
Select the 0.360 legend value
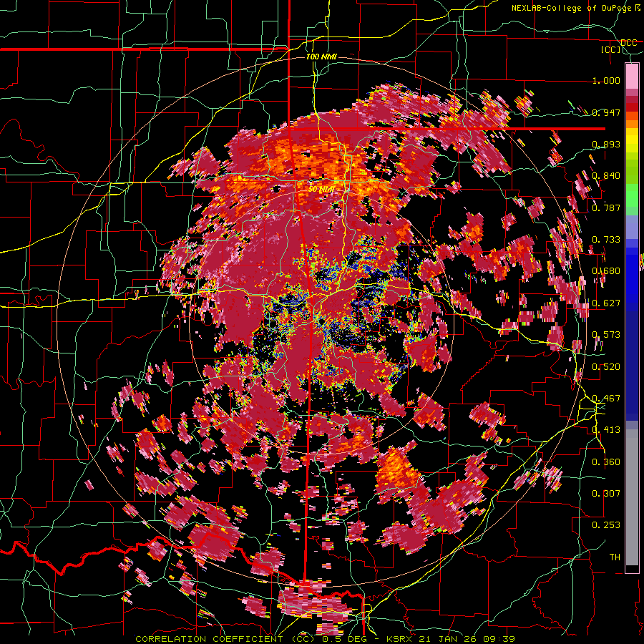[x=606, y=462]
